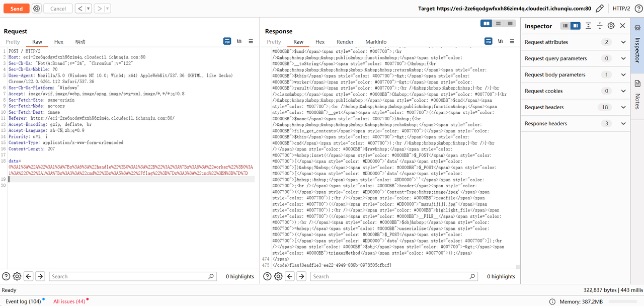Open the 明动 request tab
The height and width of the screenshot is (306, 644).
80,42
